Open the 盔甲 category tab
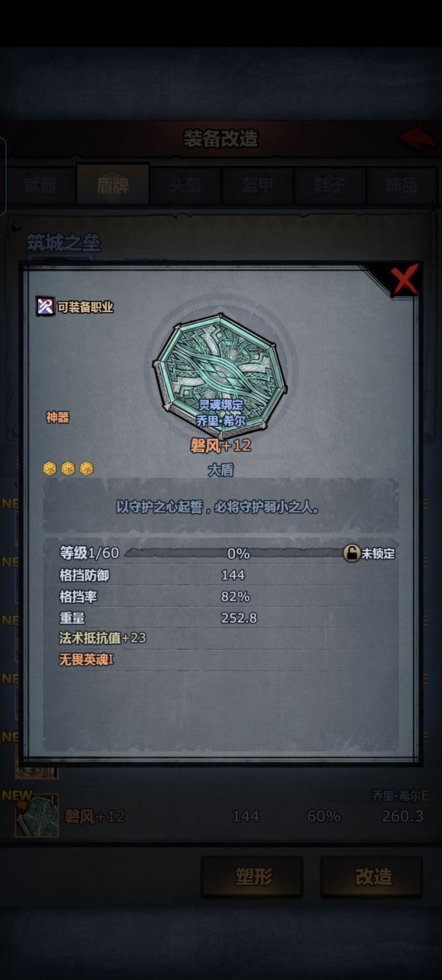The image size is (442, 980). 258,185
